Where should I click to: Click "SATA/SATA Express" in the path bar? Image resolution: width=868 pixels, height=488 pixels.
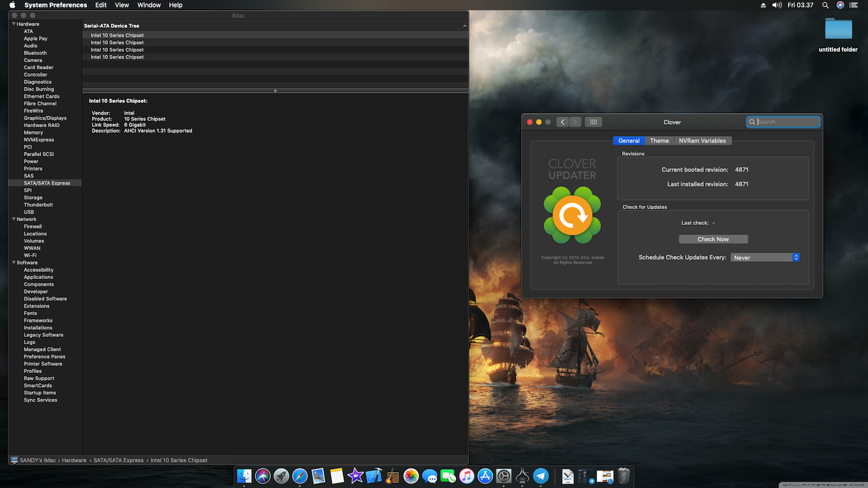coord(119,460)
